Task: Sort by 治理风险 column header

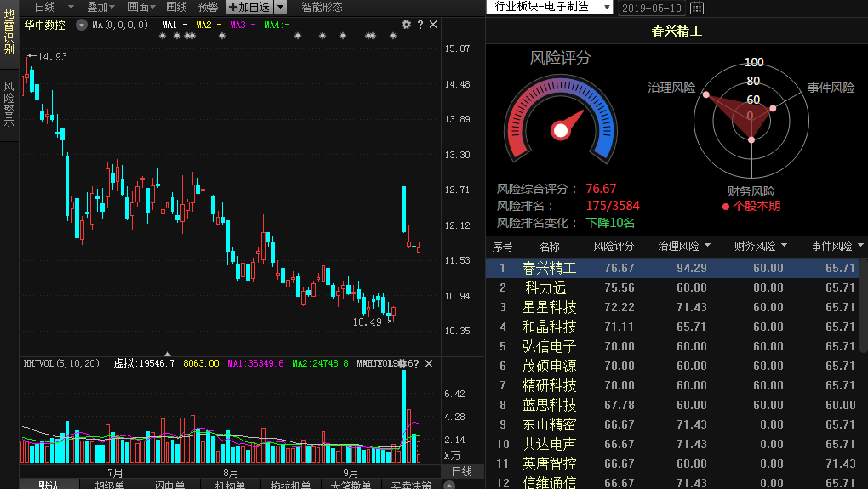Action: pyautogui.click(x=683, y=247)
